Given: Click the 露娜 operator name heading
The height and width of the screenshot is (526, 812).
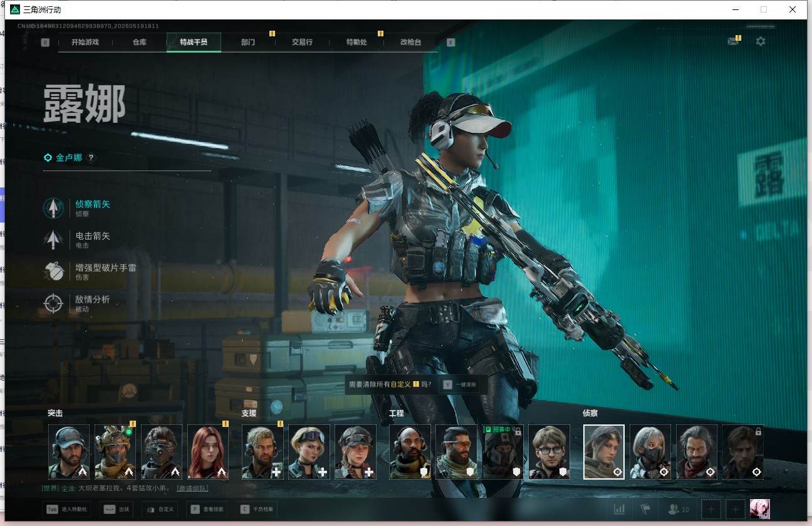Looking at the screenshot, I should [85, 103].
